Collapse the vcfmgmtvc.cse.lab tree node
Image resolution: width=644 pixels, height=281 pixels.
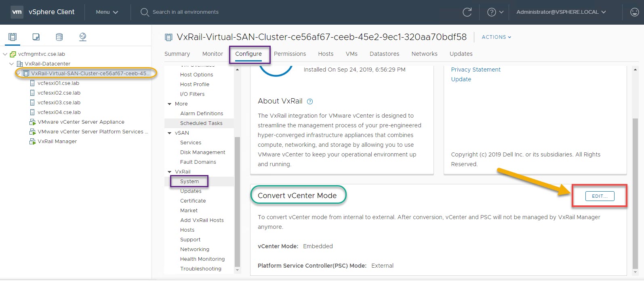pos(5,54)
